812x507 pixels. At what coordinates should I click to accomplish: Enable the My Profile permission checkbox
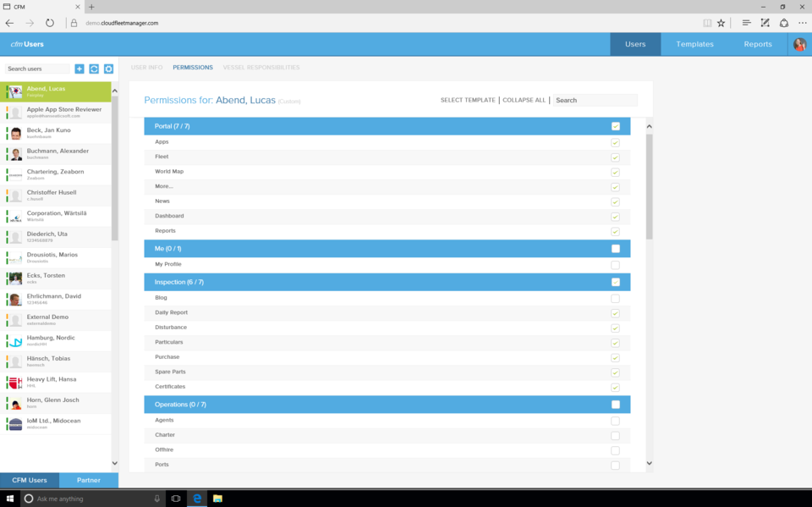[615, 265]
